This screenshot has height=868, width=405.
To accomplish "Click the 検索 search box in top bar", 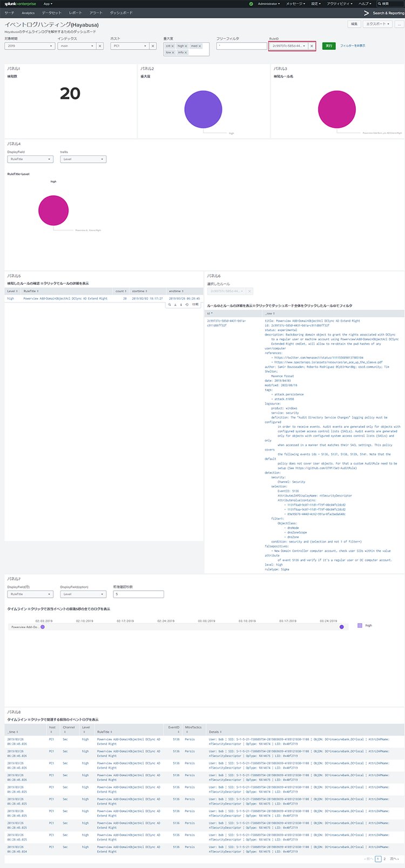I will tap(390, 4).
